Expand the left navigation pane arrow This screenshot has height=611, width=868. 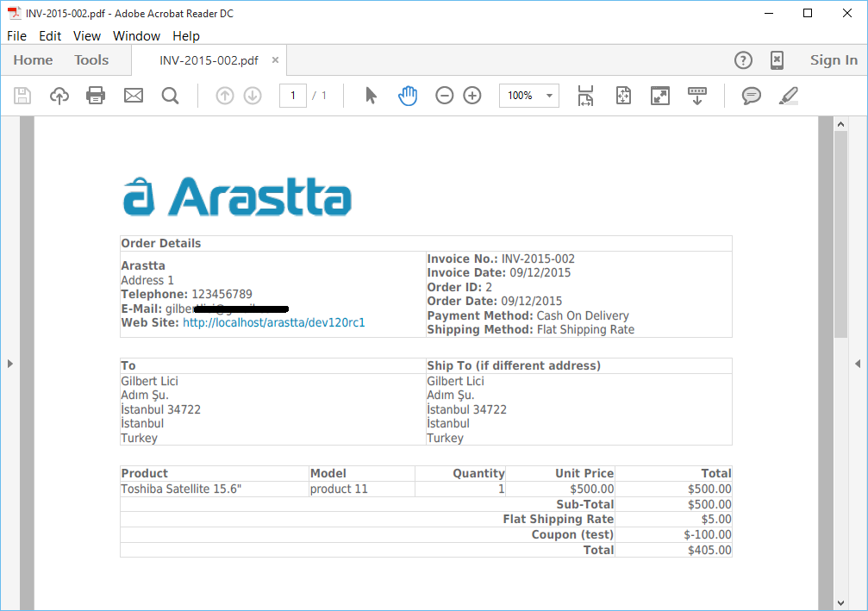click(10, 364)
